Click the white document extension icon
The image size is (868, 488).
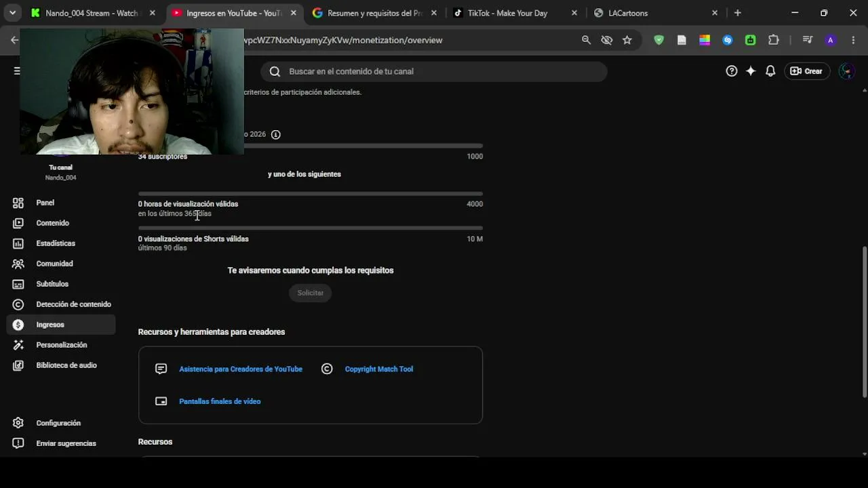[x=682, y=40]
